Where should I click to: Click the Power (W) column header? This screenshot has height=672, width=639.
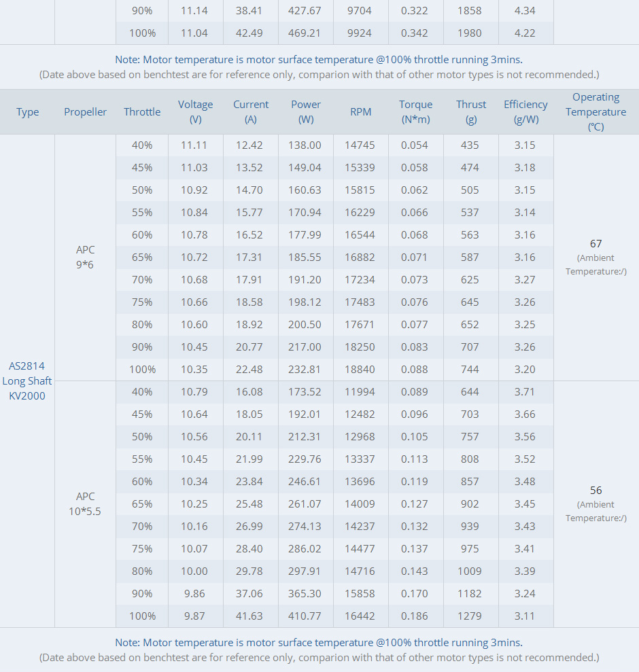[306, 112]
